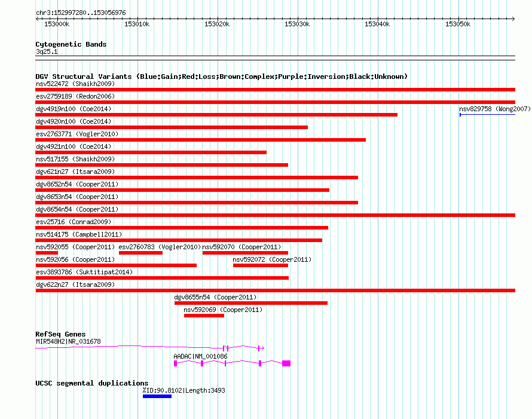Click esv2760783 (Vogler2010) label
The image size is (532, 419).
coord(160,247)
